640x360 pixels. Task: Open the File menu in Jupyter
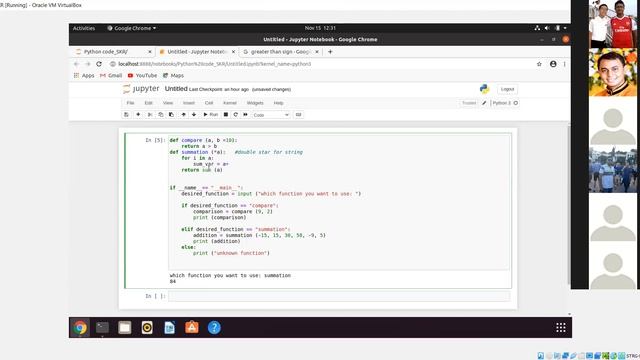click(130, 103)
